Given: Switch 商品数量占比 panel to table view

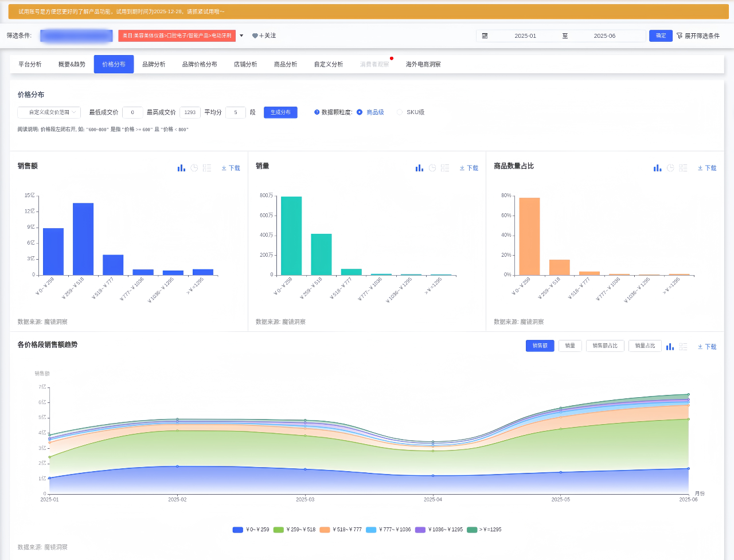Looking at the screenshot, I should pyautogui.click(x=683, y=168).
